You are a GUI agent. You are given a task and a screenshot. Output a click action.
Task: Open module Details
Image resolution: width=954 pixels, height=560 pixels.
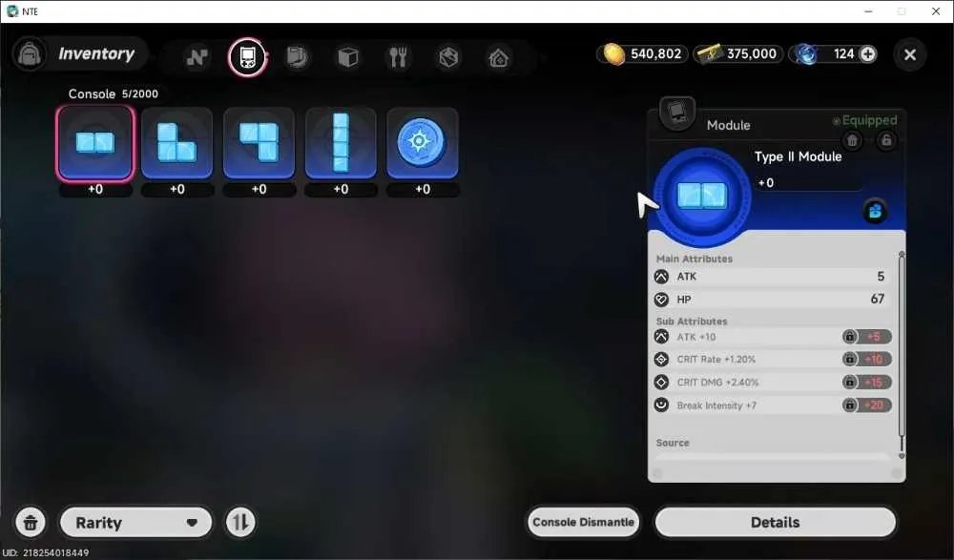click(775, 522)
